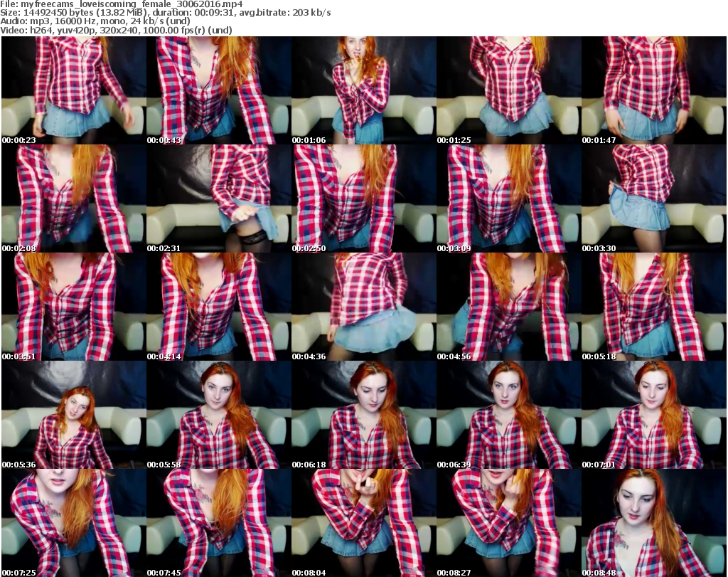Click the Video h264 info line
This screenshot has height=577, width=728.
117,30
